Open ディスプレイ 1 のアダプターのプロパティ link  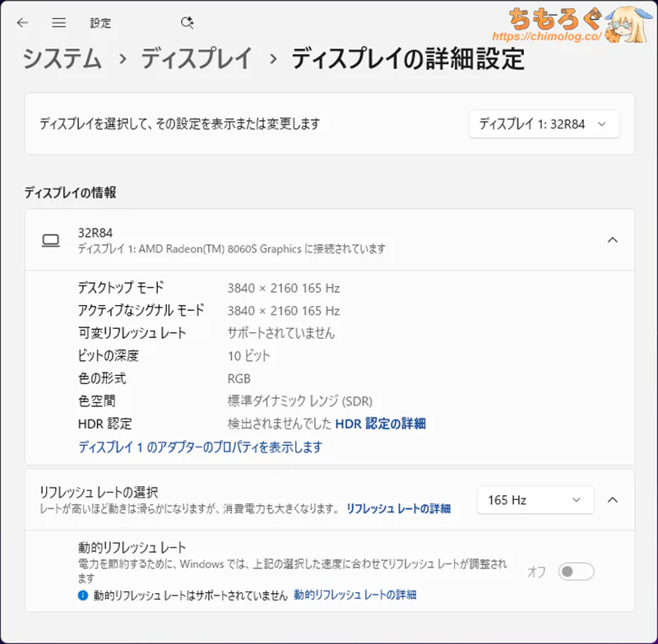[200, 447]
